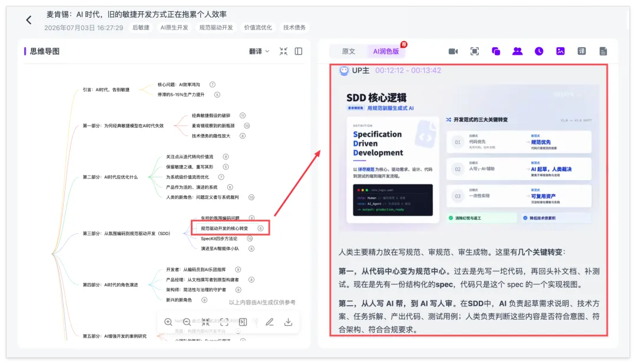Open the SDD 核心逻辑 slide image
Image resolution: width=636 pixels, height=364 pixels.
(469, 157)
